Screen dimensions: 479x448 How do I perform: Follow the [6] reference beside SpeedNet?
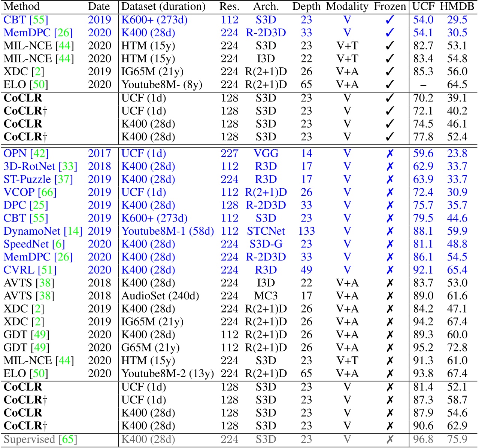coord(58,244)
